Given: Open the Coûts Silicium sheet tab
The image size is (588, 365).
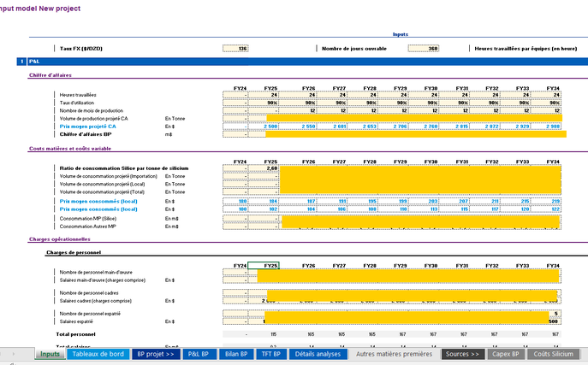Looking at the screenshot, I should click(x=553, y=354).
